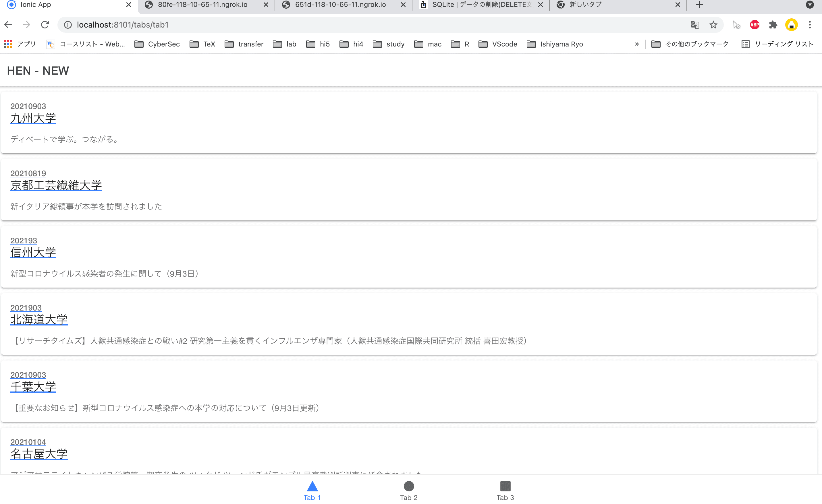Open the 九州大学 link
The image size is (822, 504).
(33, 118)
